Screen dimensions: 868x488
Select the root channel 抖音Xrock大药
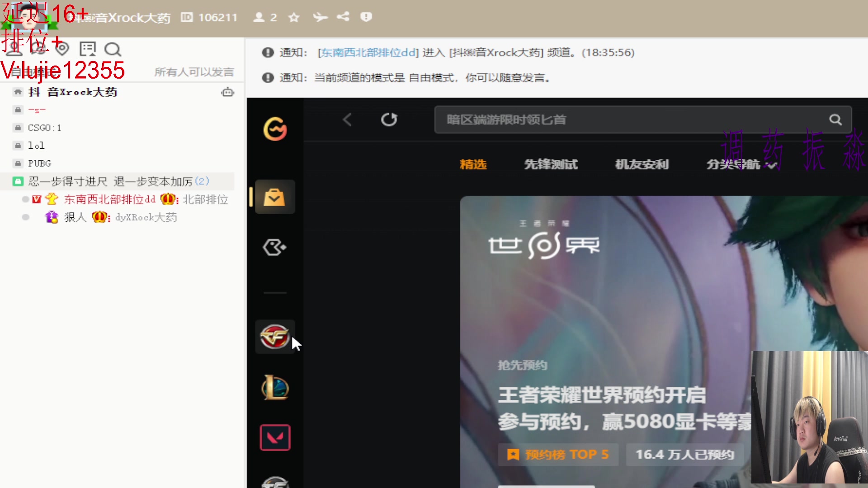[x=72, y=92]
